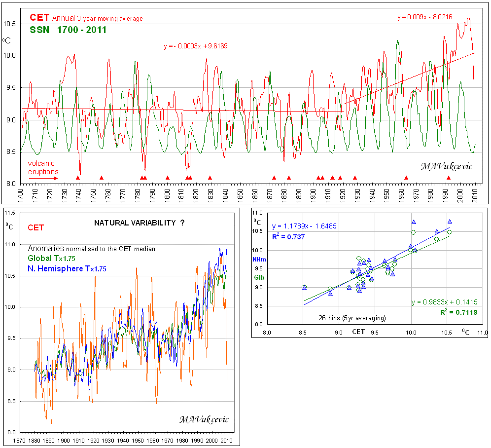The height and width of the screenshot is (448, 491).
Task: Click the 'Glb' axis label in scatter plot
Action: tap(259, 277)
